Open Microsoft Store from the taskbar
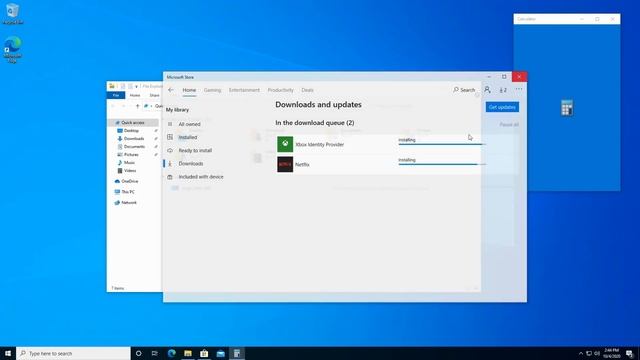 204,353
